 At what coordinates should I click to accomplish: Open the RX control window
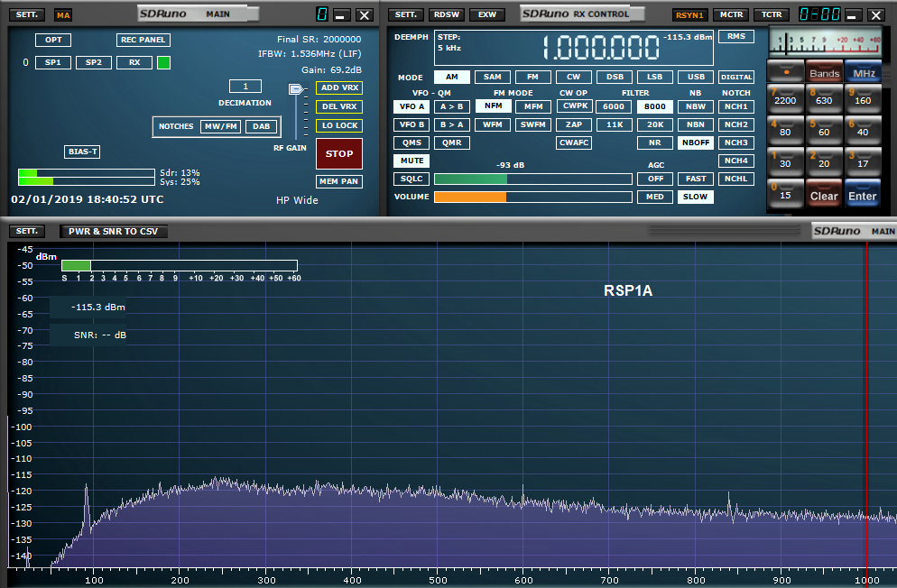click(x=134, y=62)
